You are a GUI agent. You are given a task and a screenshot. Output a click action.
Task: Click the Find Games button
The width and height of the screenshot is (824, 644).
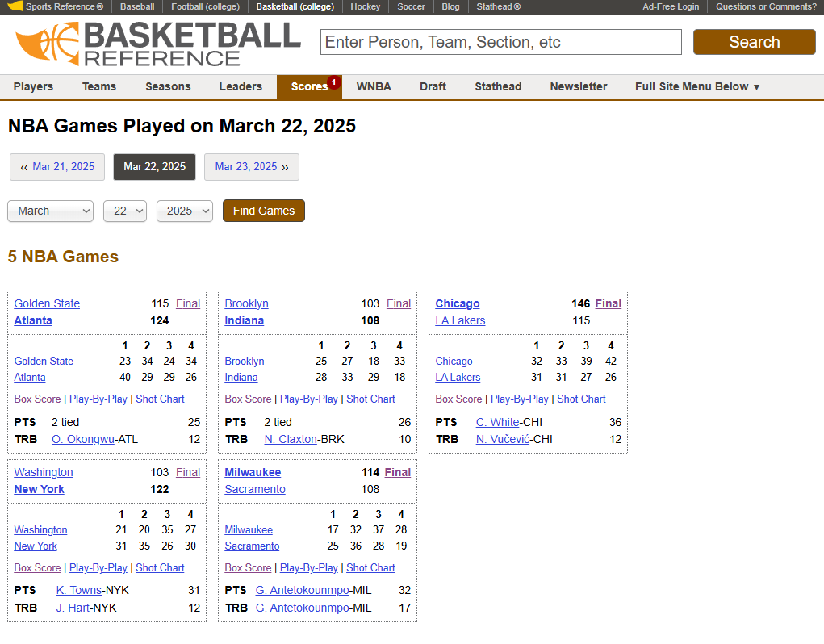pyautogui.click(x=264, y=211)
